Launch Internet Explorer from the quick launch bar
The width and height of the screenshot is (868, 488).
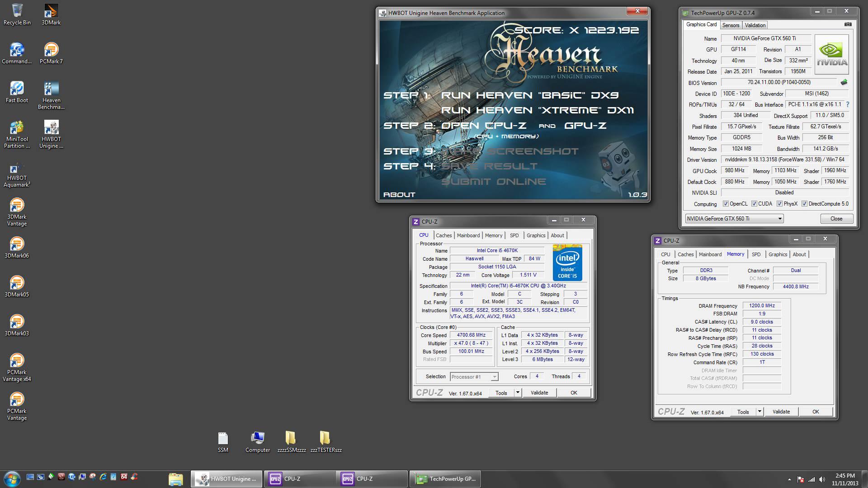point(103,477)
